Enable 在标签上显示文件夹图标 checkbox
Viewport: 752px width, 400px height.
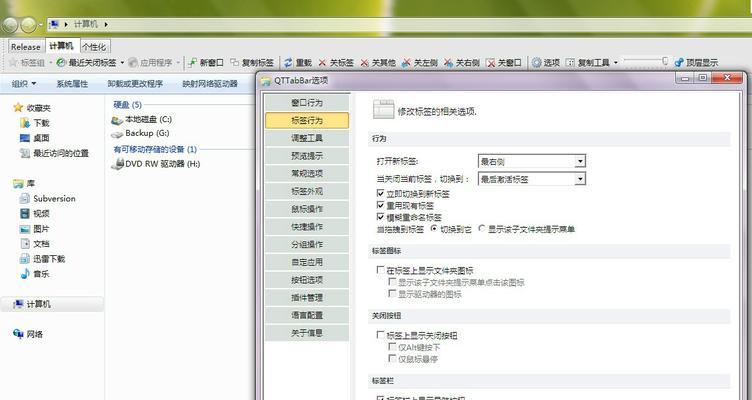pyautogui.click(x=381, y=270)
